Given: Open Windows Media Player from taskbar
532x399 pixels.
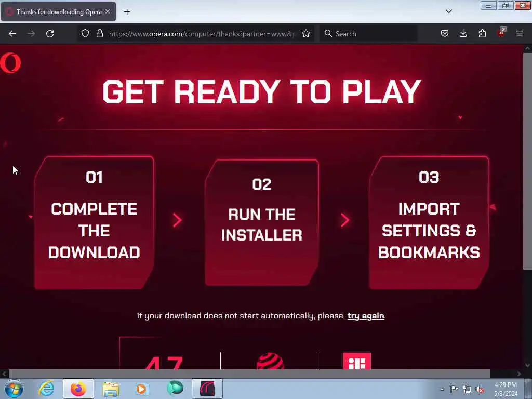Looking at the screenshot, I should [142, 389].
